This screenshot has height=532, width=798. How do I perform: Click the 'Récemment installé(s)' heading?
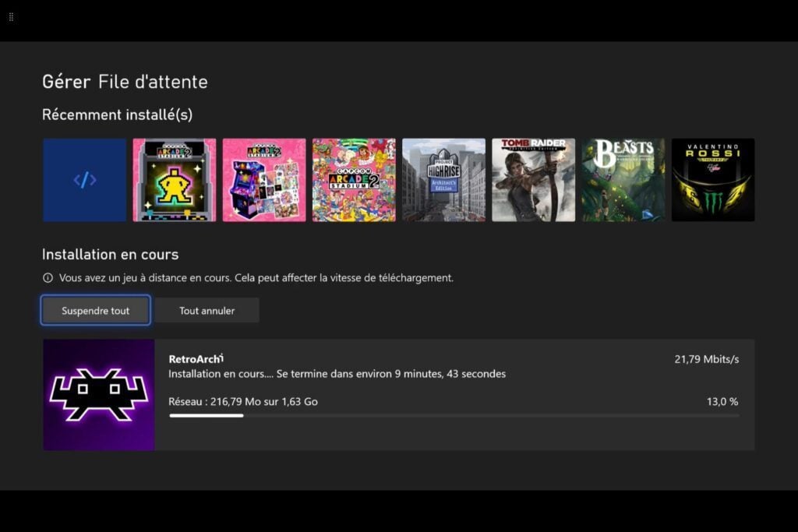pyautogui.click(x=117, y=115)
